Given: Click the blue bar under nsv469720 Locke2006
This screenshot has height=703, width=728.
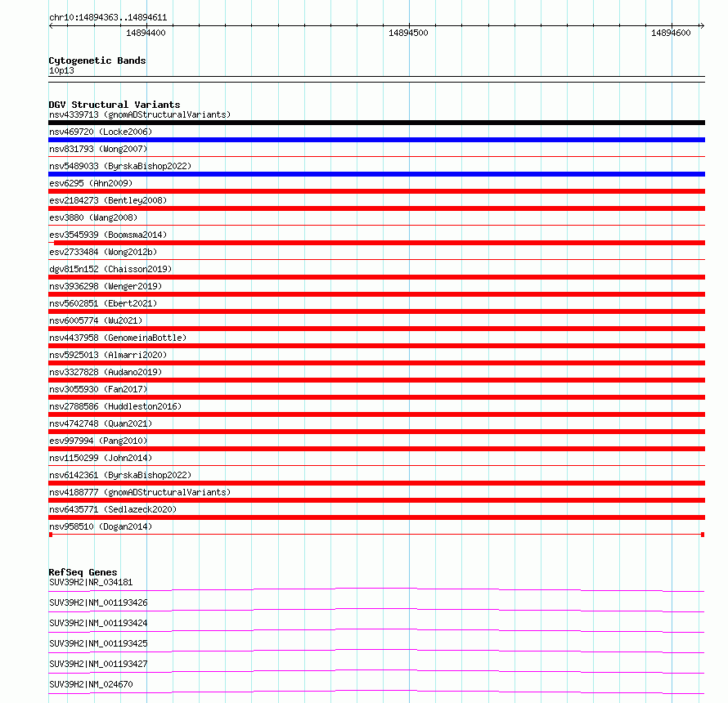Looking at the screenshot, I should pyautogui.click(x=376, y=140).
